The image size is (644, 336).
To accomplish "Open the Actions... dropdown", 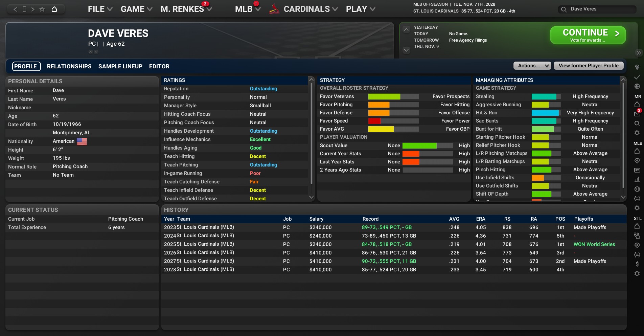I will (532, 66).
